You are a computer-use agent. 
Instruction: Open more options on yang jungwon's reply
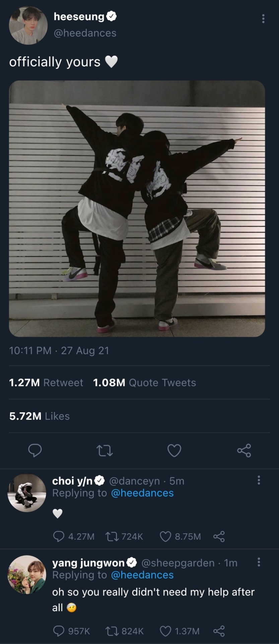259,562
